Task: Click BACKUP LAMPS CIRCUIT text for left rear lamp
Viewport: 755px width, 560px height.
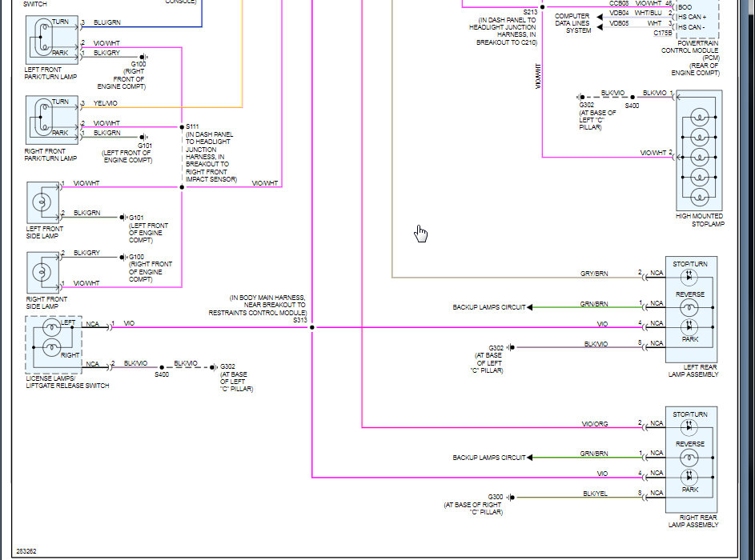Action: pos(488,307)
